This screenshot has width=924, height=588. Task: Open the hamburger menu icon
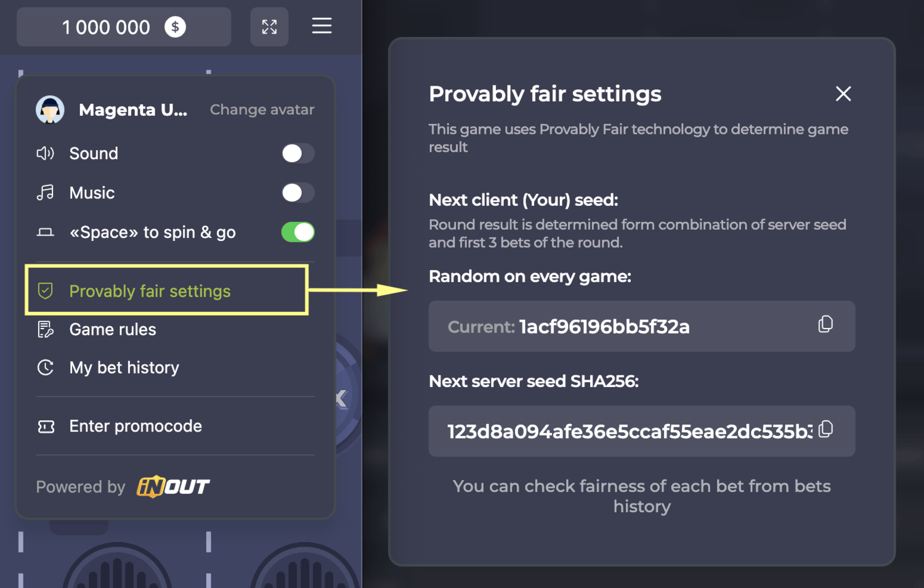(x=322, y=26)
